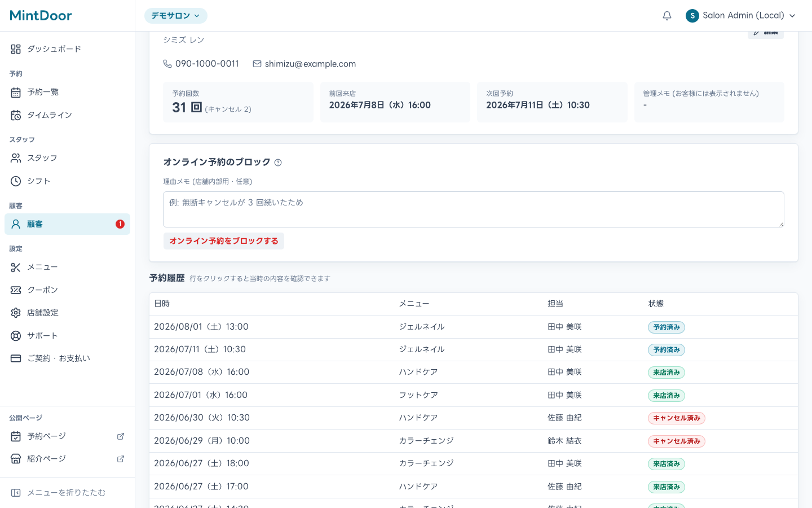The height and width of the screenshot is (508, 812).
Task: Expand the デモサロン salon selector
Action: point(176,16)
